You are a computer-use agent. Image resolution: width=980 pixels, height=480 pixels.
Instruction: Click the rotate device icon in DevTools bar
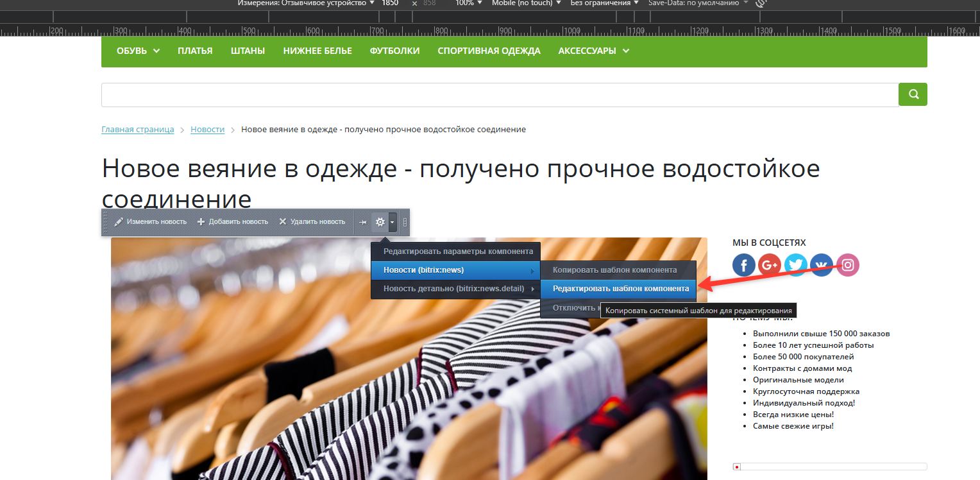(761, 3)
